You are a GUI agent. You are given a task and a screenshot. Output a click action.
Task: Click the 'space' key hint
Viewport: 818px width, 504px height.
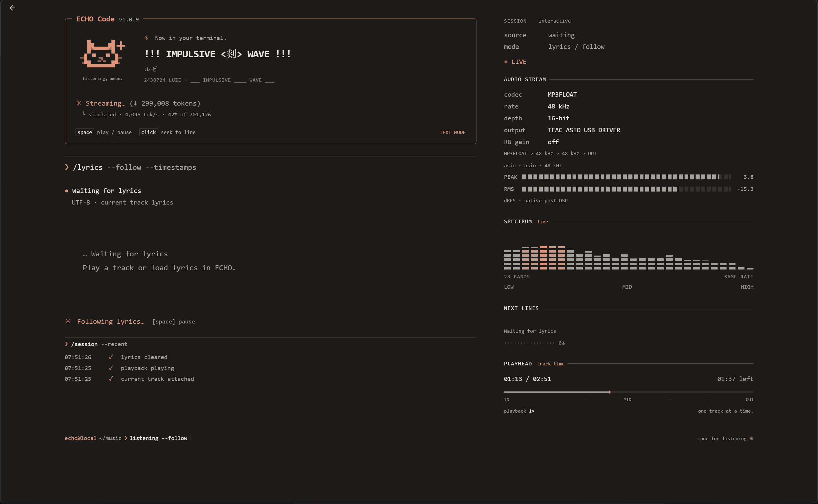coord(85,132)
